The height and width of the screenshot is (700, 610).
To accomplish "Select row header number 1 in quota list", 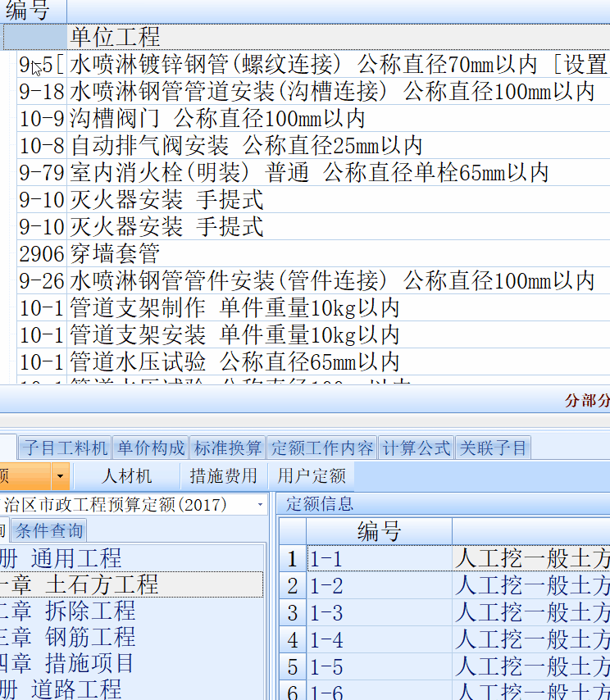I will [x=293, y=558].
